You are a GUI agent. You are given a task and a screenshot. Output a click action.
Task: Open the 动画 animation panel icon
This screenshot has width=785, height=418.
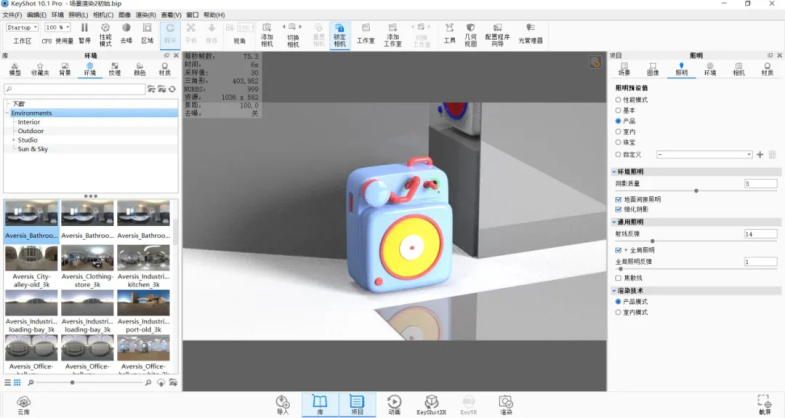click(x=394, y=403)
